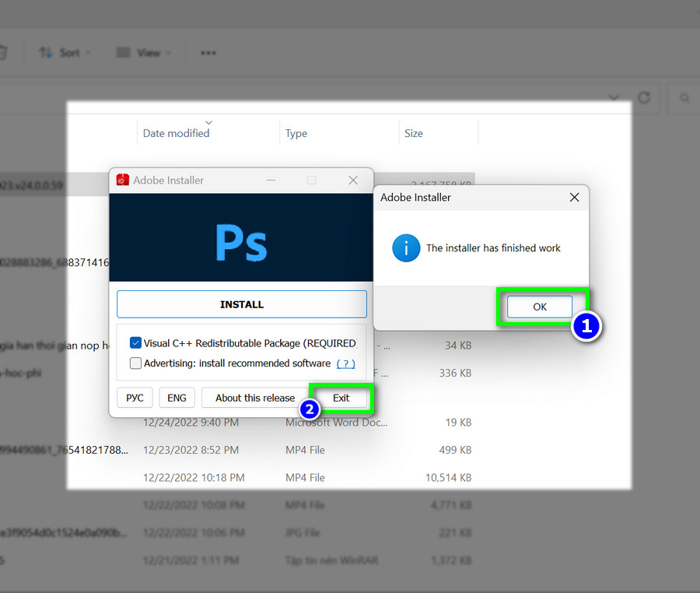Click the Photoshop Ps logo banner
The width and height of the screenshot is (700, 593).
pos(241,237)
